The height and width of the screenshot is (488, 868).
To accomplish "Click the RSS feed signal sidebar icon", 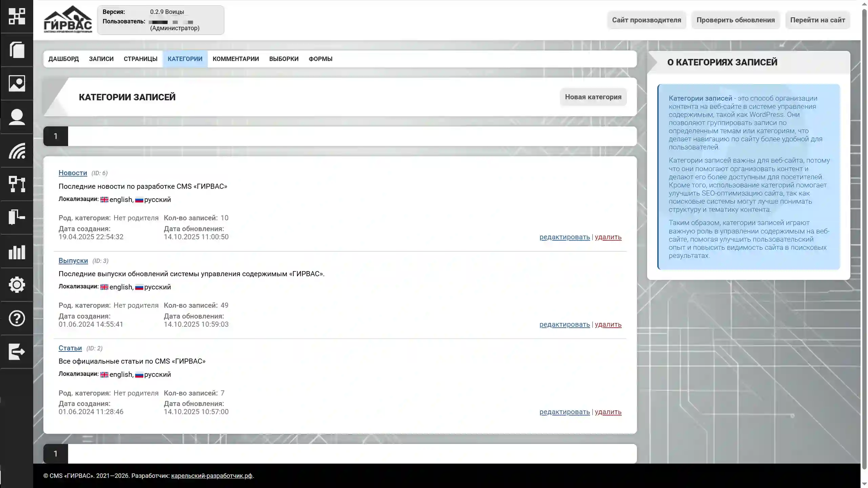I will 17,150.
